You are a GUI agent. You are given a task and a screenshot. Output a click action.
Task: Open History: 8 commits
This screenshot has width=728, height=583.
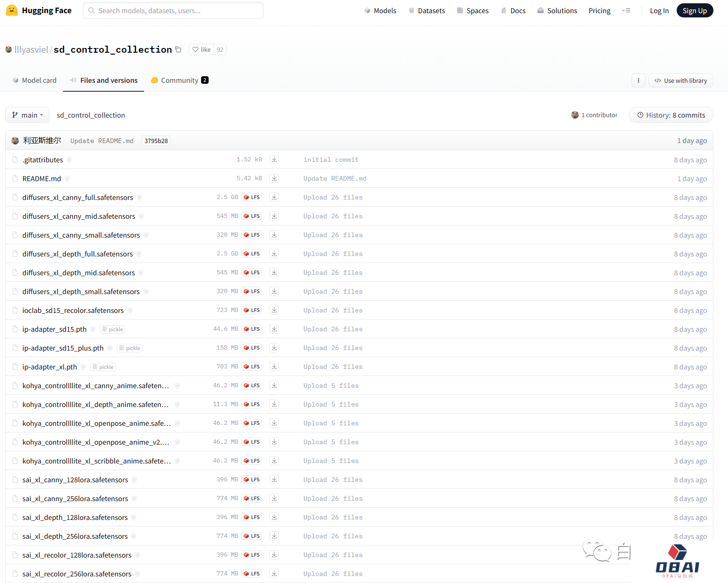[x=671, y=115]
